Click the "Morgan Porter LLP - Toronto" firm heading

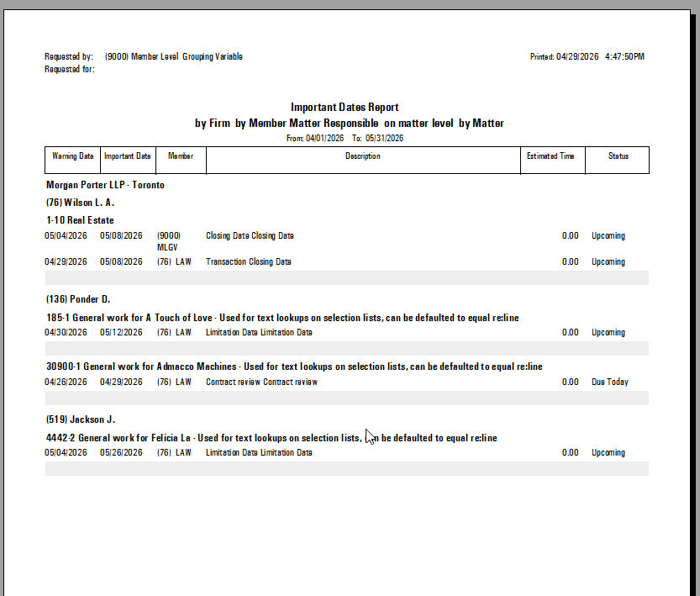click(x=105, y=185)
